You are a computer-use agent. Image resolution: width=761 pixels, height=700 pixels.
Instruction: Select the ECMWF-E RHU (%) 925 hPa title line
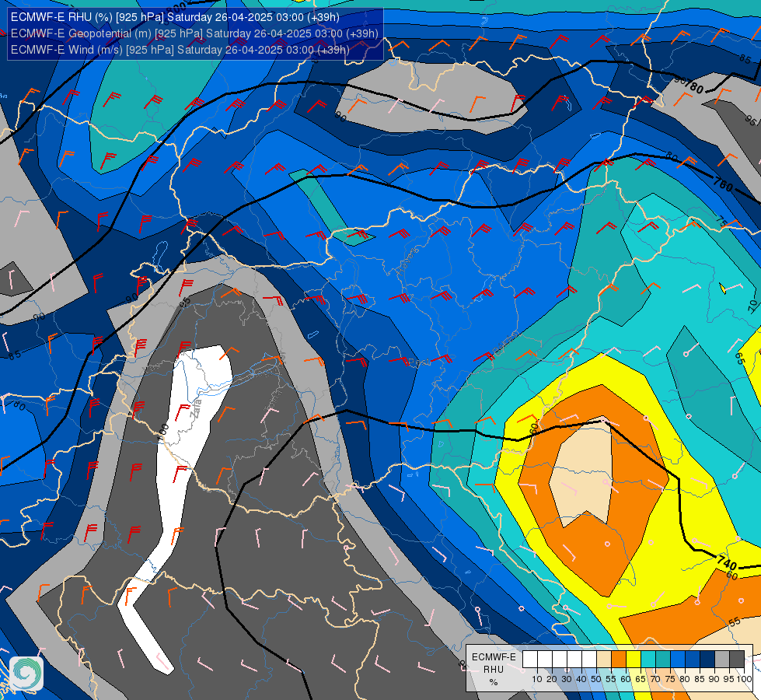[x=175, y=17]
